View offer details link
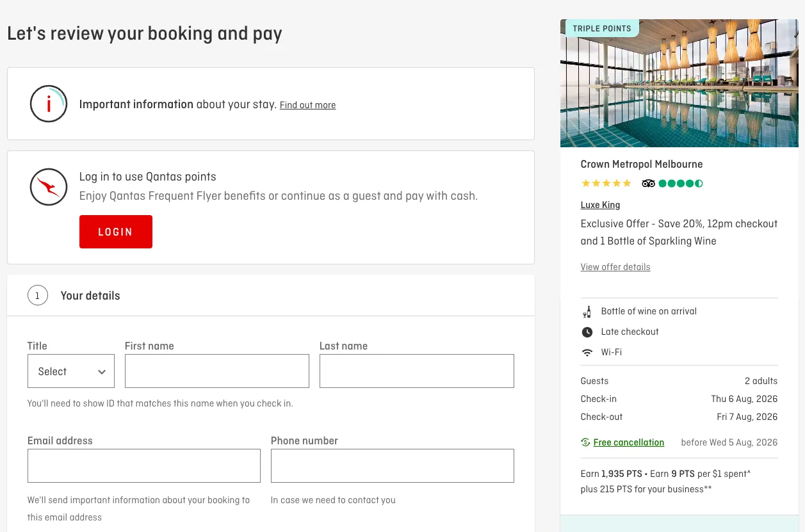This screenshot has width=805, height=532. click(615, 267)
